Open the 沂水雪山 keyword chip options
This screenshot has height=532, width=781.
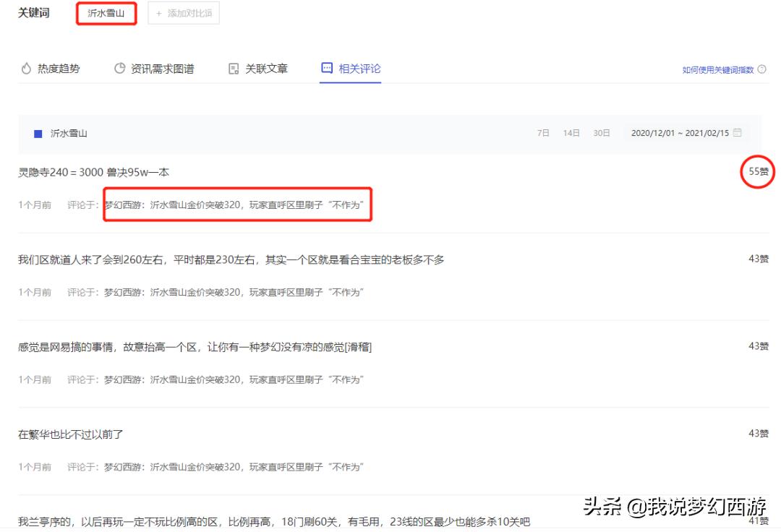(x=106, y=12)
